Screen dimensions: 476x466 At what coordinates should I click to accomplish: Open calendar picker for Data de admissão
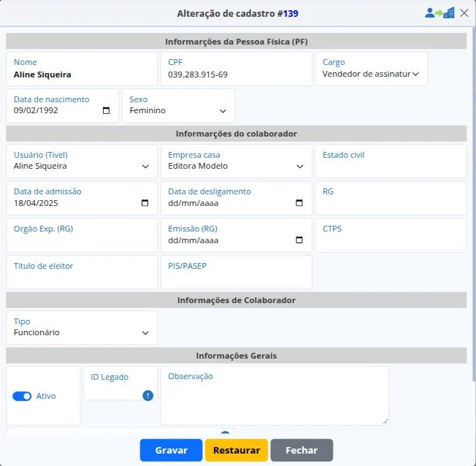pos(145,202)
